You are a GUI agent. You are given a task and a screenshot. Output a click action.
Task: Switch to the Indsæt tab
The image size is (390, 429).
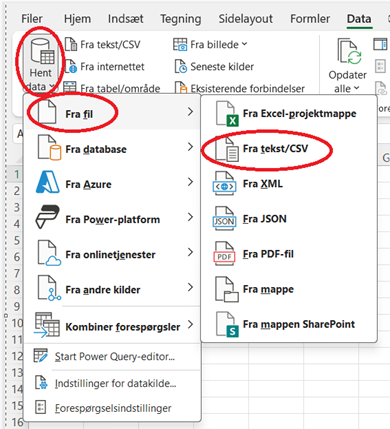click(x=126, y=19)
